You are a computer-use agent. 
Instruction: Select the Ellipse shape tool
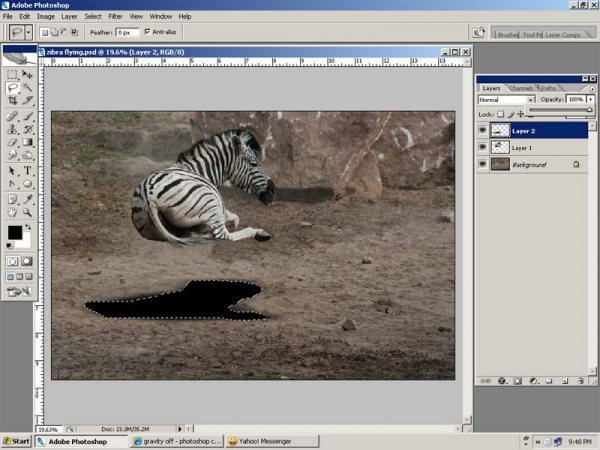[27, 184]
